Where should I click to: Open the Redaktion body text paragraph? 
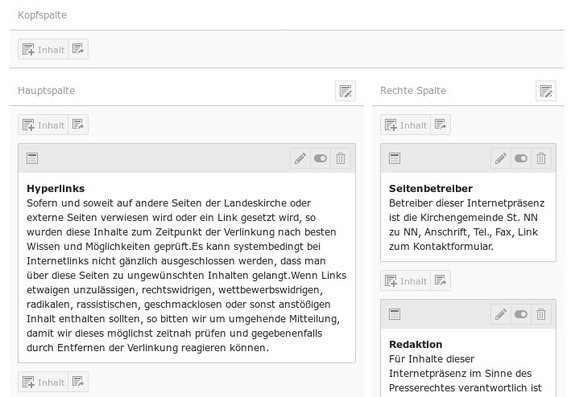point(465,374)
